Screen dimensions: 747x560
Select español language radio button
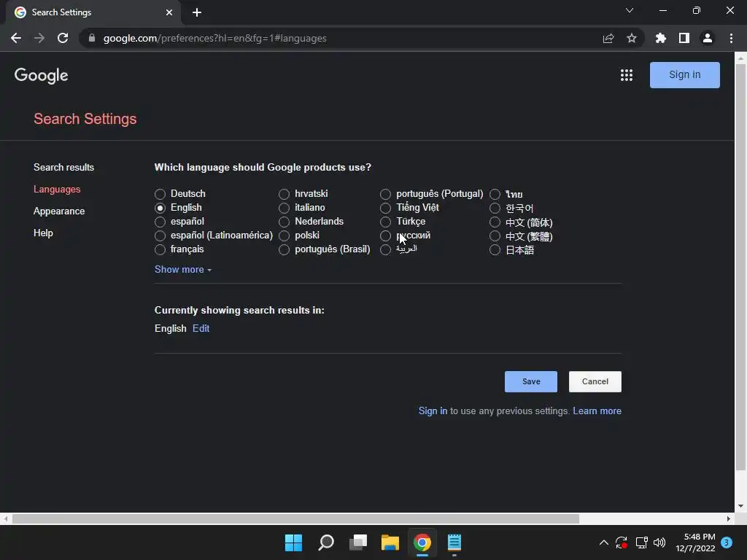(160, 222)
